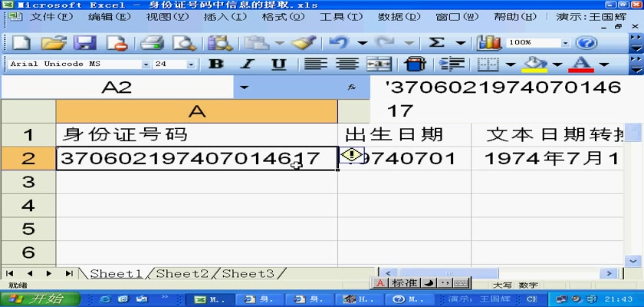Click the 开始 Start button
Screen dimensions: 644x307
pos(35,299)
